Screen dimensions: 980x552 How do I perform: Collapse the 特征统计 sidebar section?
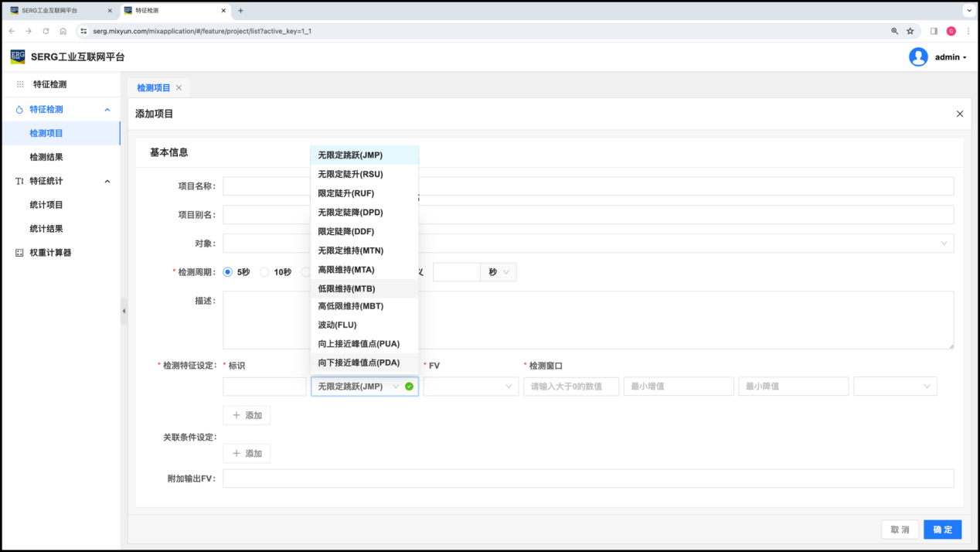(107, 181)
